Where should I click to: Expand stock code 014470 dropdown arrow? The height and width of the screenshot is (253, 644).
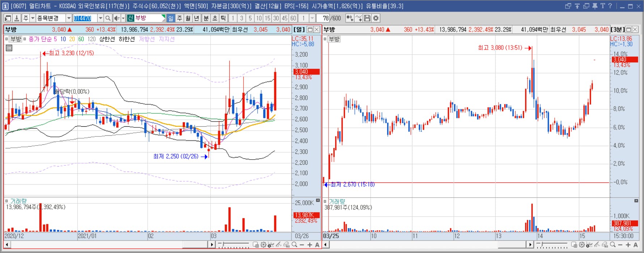100,18
